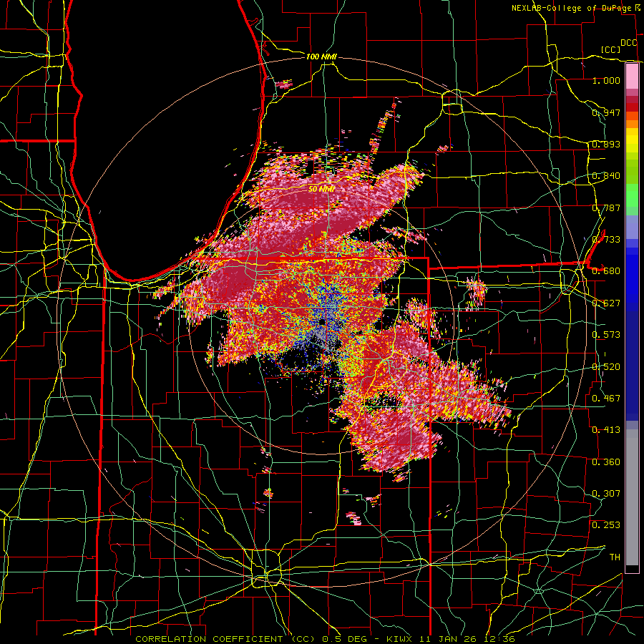Click the 0.947 scale value

pyautogui.click(x=606, y=112)
